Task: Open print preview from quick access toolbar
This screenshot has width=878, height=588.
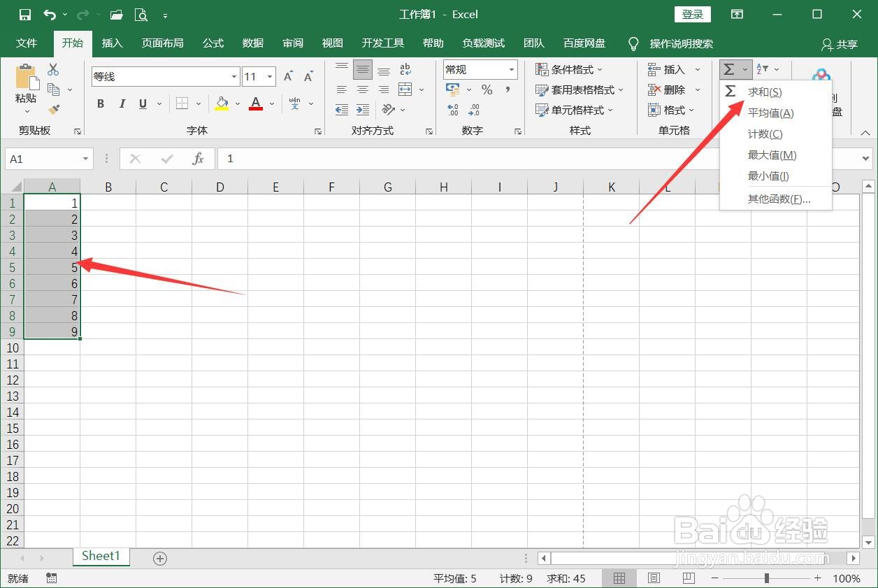Action: coord(141,14)
